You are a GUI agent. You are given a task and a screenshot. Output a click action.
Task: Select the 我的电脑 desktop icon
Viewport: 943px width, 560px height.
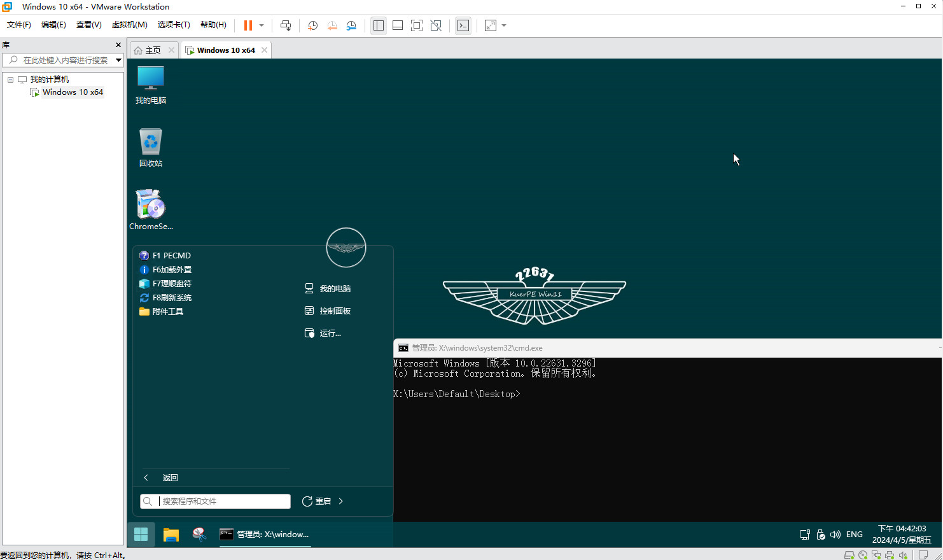pyautogui.click(x=151, y=85)
